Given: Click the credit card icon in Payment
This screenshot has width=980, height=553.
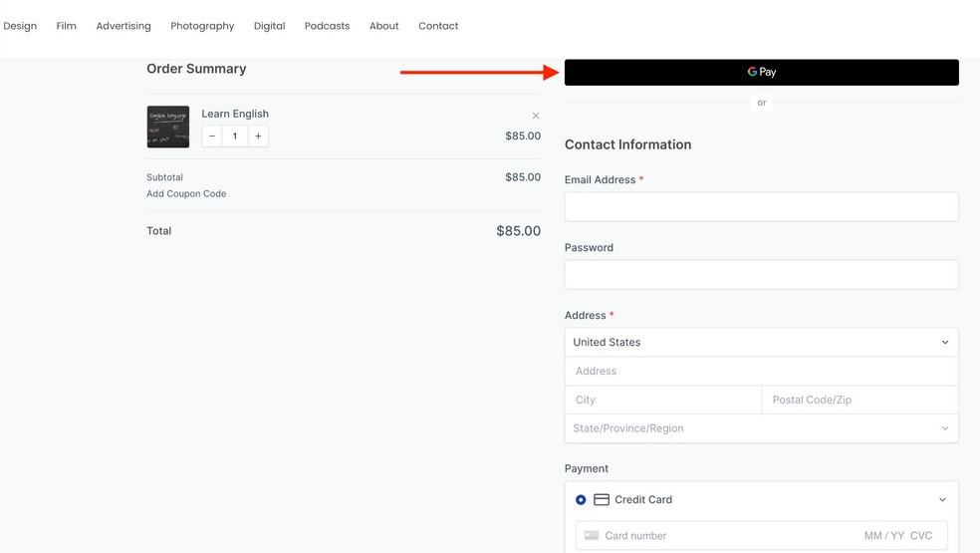Looking at the screenshot, I should (602, 499).
